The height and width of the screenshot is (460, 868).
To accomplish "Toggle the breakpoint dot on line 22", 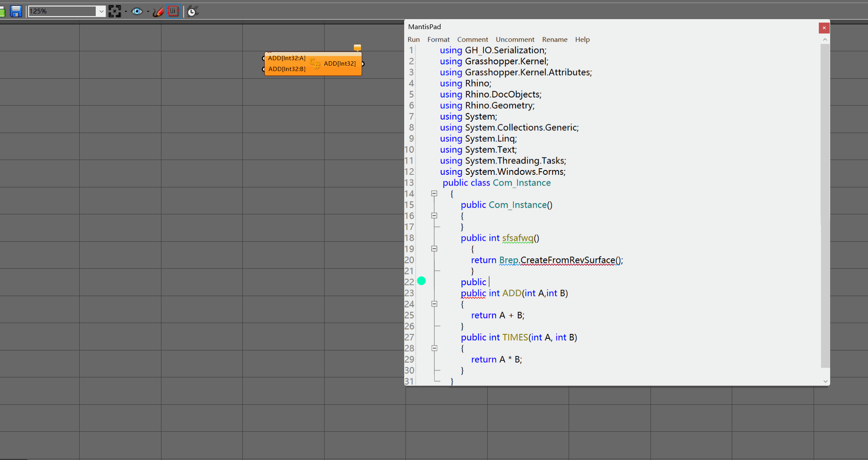I will [x=421, y=281].
